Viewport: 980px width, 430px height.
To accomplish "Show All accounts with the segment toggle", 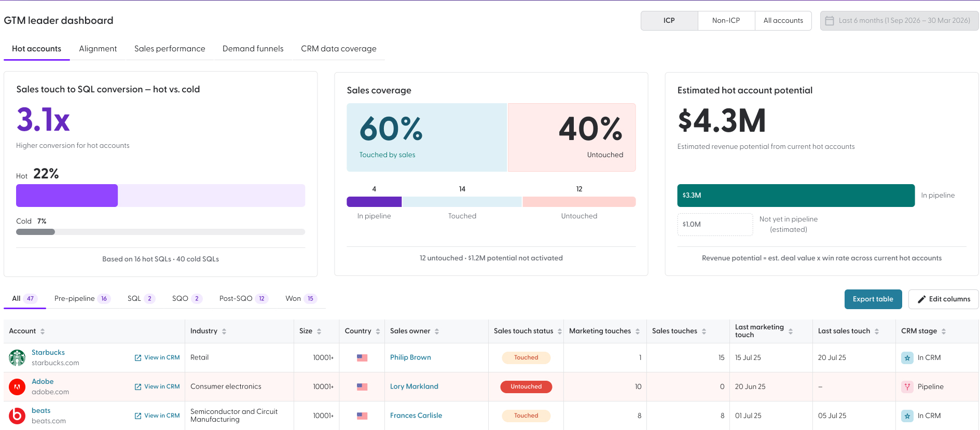I will click(783, 21).
